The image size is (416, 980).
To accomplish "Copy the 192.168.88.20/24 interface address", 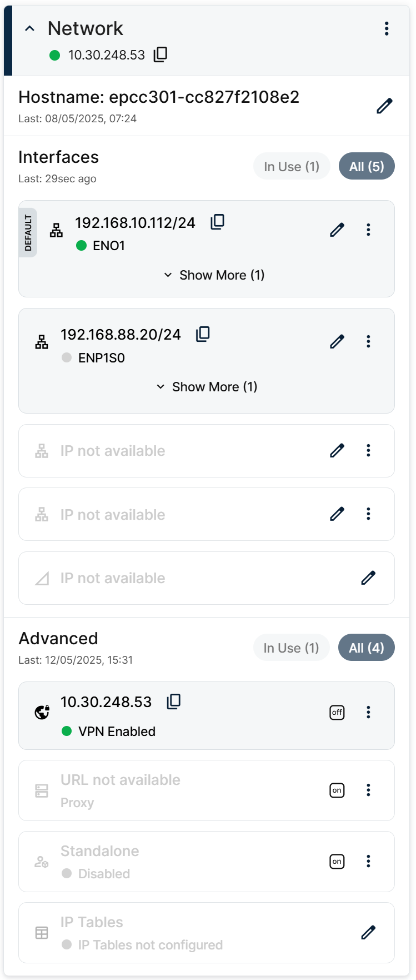I will 203,334.
